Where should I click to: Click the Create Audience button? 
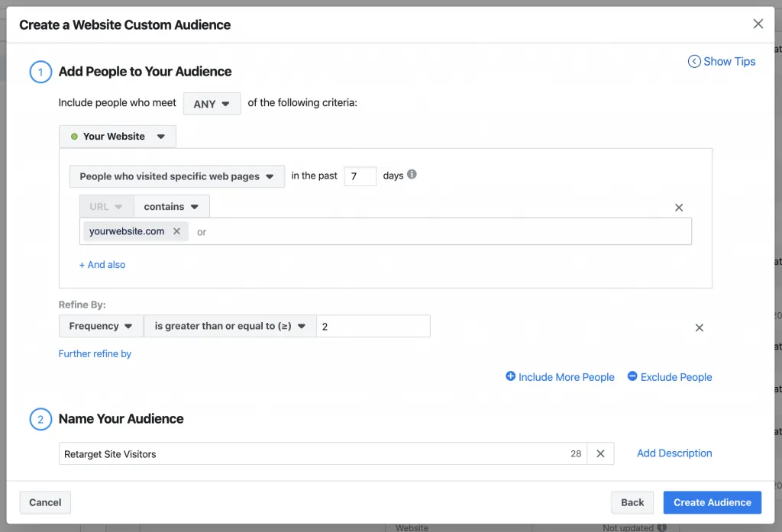(x=713, y=502)
